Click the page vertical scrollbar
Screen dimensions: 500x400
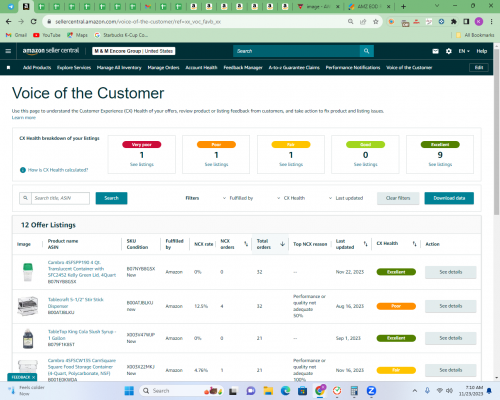496,132
